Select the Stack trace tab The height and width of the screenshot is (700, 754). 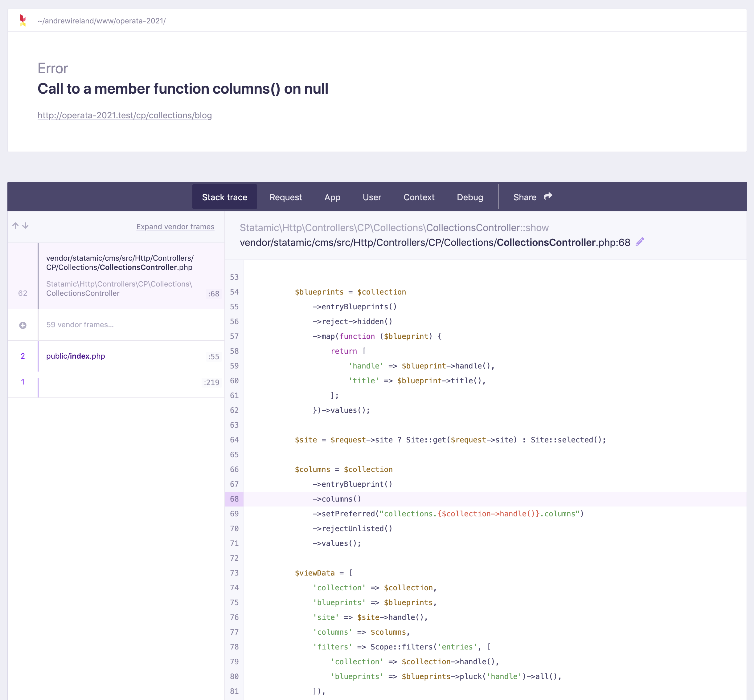tap(224, 197)
